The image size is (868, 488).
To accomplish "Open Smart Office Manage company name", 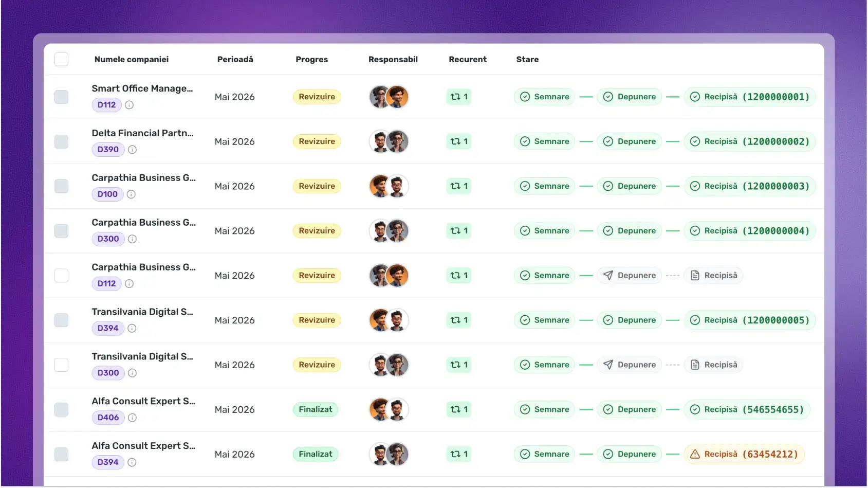I will [142, 88].
